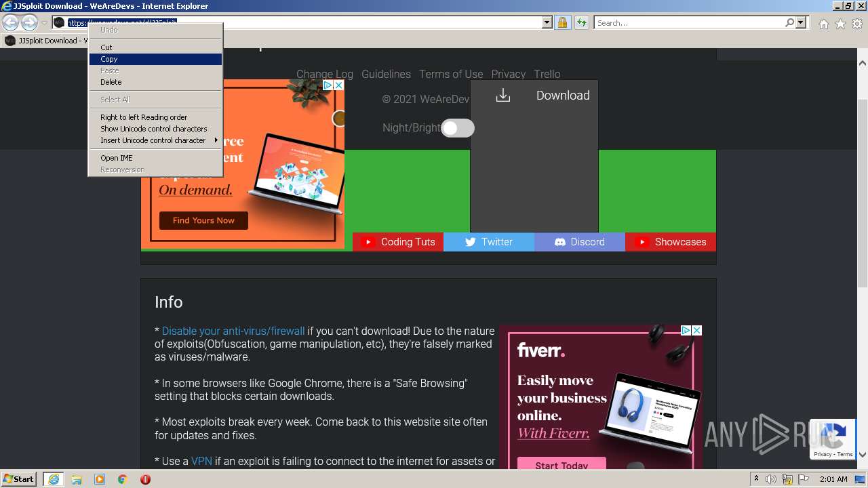Open Internet Explorer from taskbar

tap(54, 479)
